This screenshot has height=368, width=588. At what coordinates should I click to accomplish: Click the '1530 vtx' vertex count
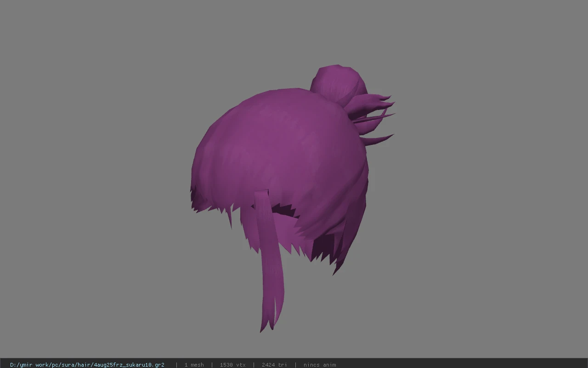[232, 365]
